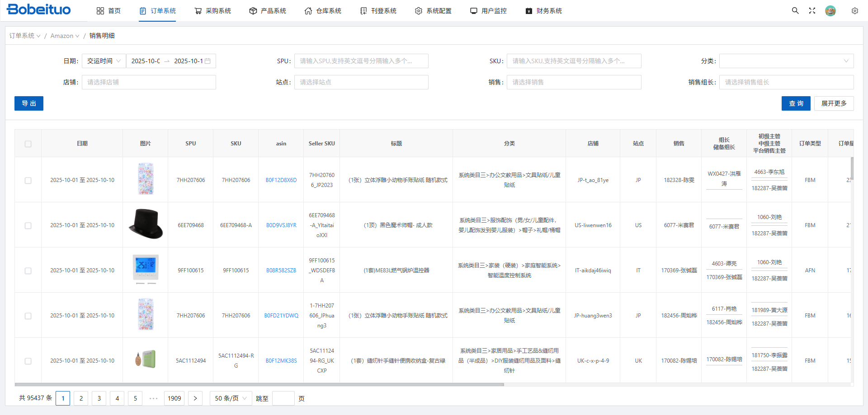Open the 仓库系统 menu
The height and width of the screenshot is (415, 868).
click(323, 11)
